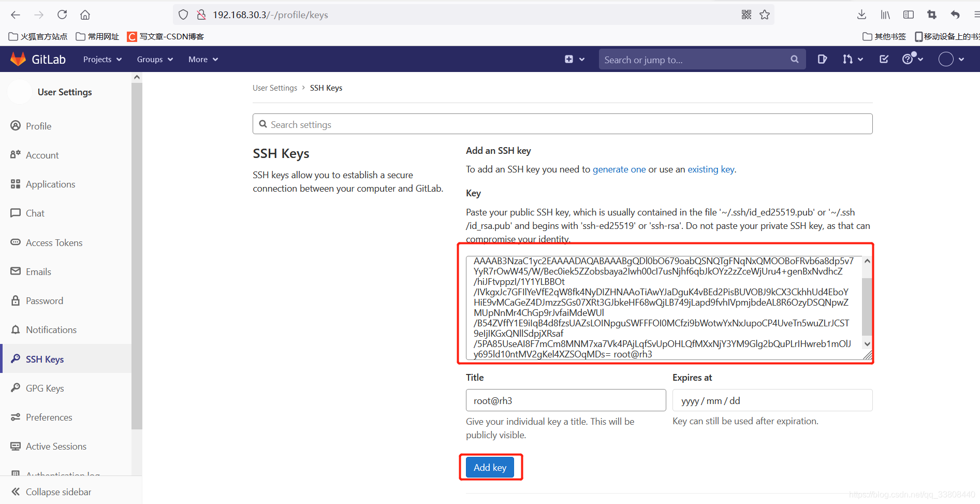The image size is (980, 504).
Task: Open the help question mark dropdown
Action: [912, 59]
